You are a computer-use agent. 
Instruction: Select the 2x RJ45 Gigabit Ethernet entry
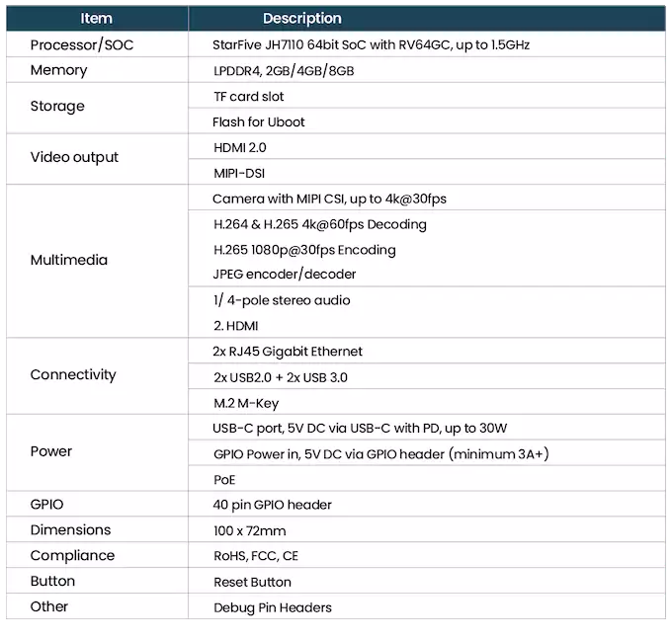click(x=288, y=352)
